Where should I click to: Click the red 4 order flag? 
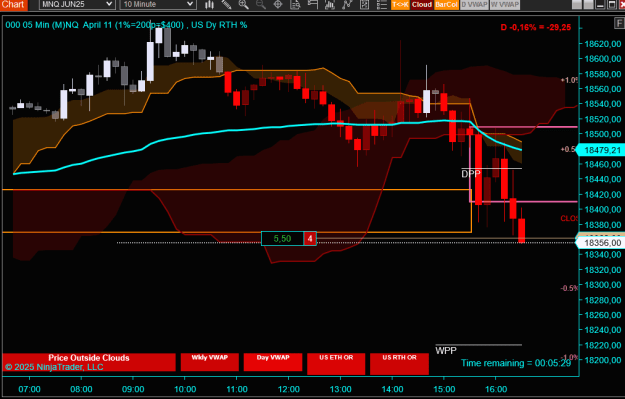310,239
